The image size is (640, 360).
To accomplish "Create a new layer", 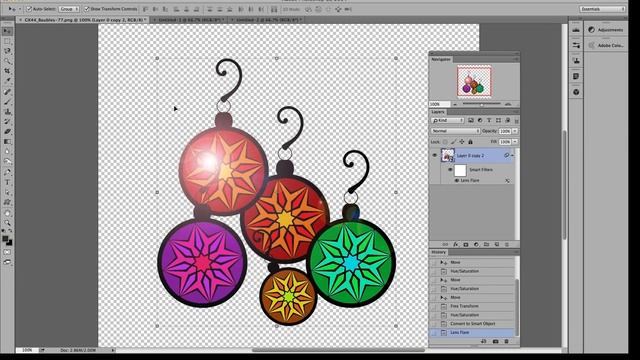I will tap(497, 244).
